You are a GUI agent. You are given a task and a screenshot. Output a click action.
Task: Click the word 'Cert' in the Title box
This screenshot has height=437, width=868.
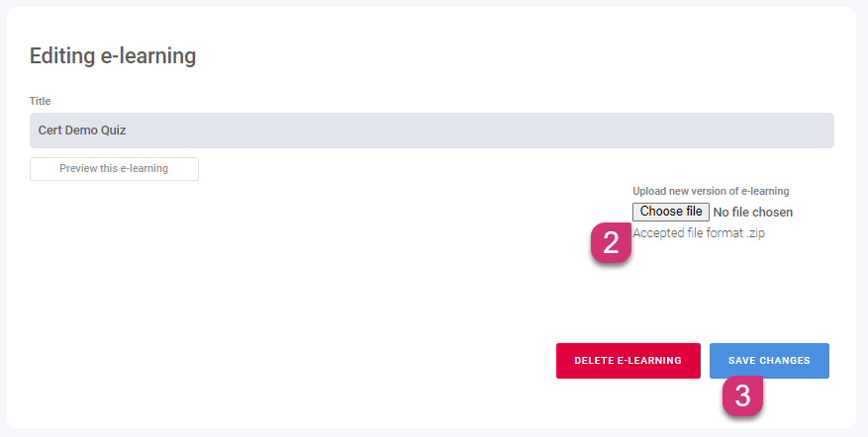51,131
